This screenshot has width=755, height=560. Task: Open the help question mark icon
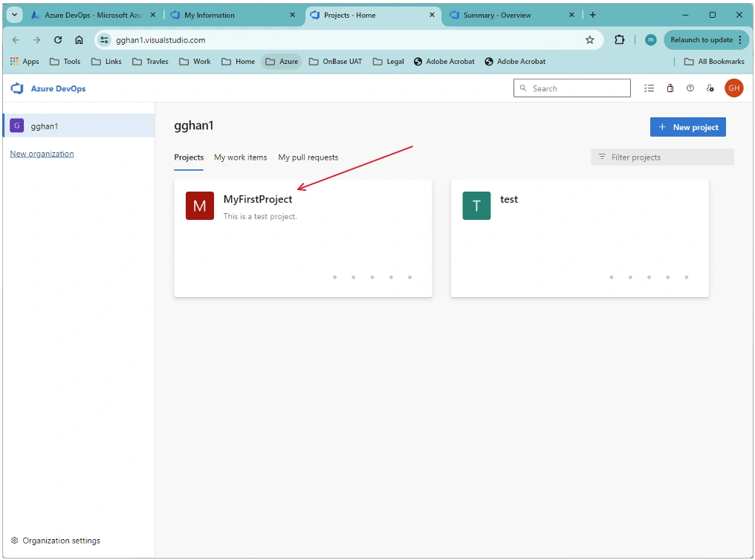[690, 88]
